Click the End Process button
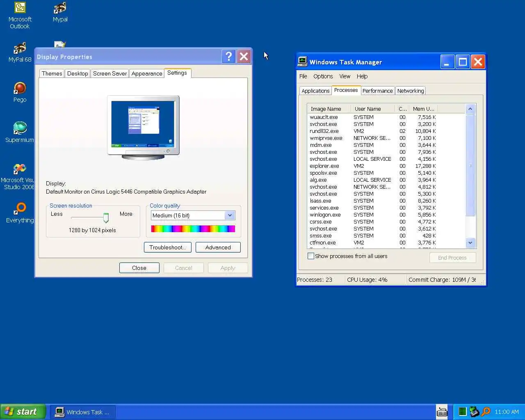525x420 pixels. pyautogui.click(x=452, y=258)
